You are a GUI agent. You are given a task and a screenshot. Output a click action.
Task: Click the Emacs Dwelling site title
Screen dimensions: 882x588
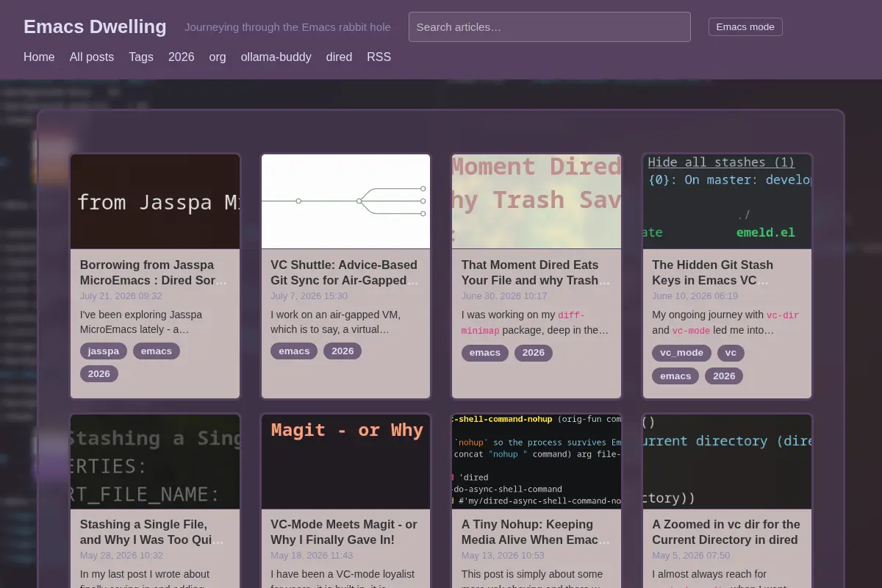pyautogui.click(x=95, y=26)
